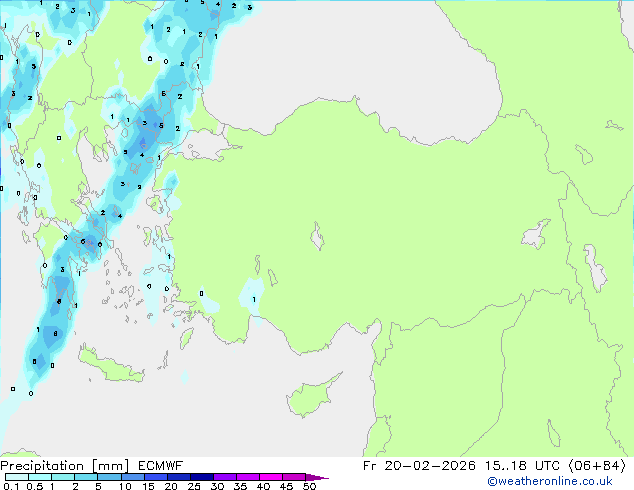This screenshot has width=634, height=490.
Task: Click the 40 legend scale label
Action: tap(263, 486)
